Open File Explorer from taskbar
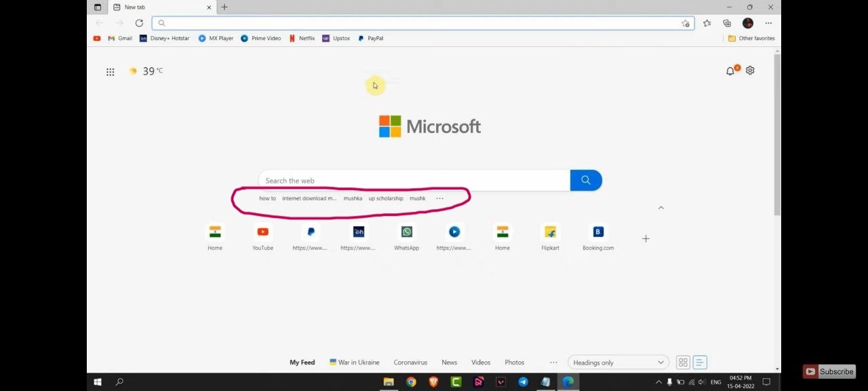 (389, 382)
